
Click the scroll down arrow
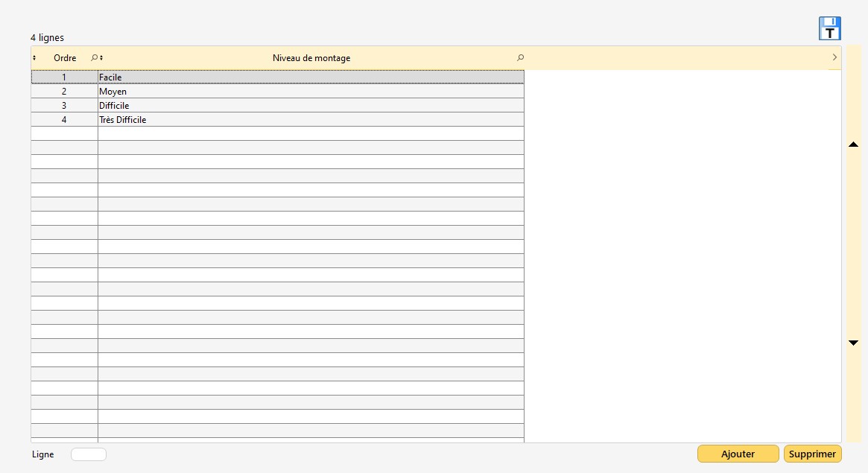click(x=854, y=343)
